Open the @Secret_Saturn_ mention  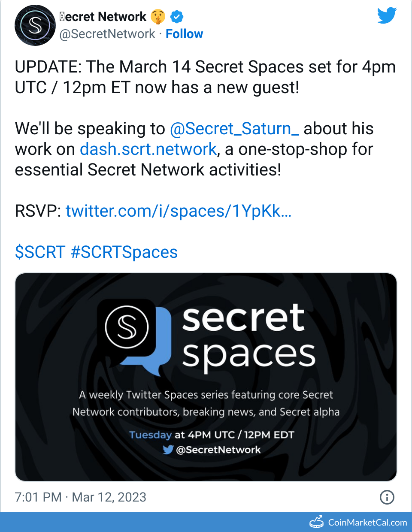click(234, 129)
